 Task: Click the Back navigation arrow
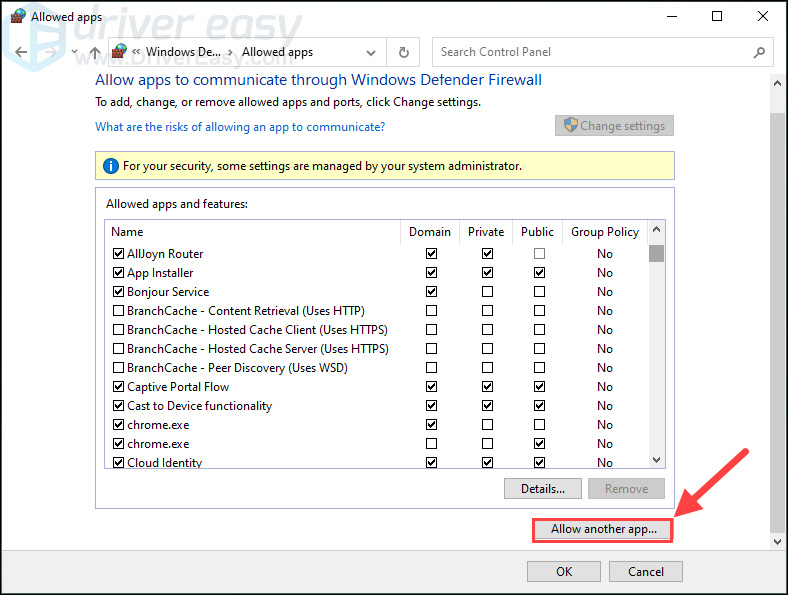point(22,52)
